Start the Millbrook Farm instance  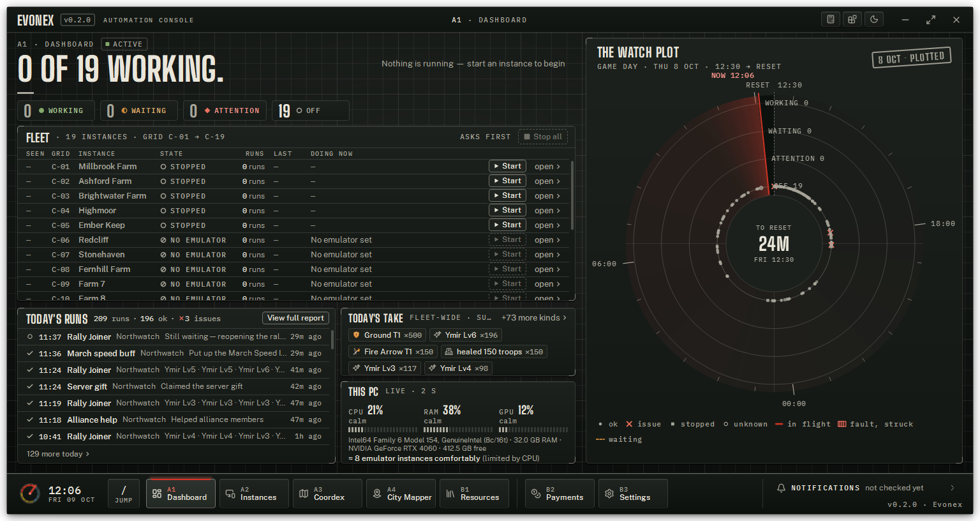click(507, 166)
